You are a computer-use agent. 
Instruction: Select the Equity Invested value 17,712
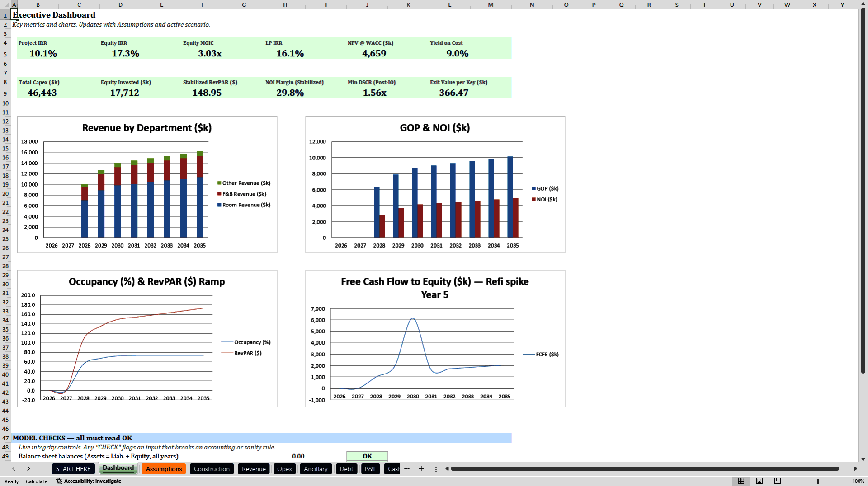point(124,93)
